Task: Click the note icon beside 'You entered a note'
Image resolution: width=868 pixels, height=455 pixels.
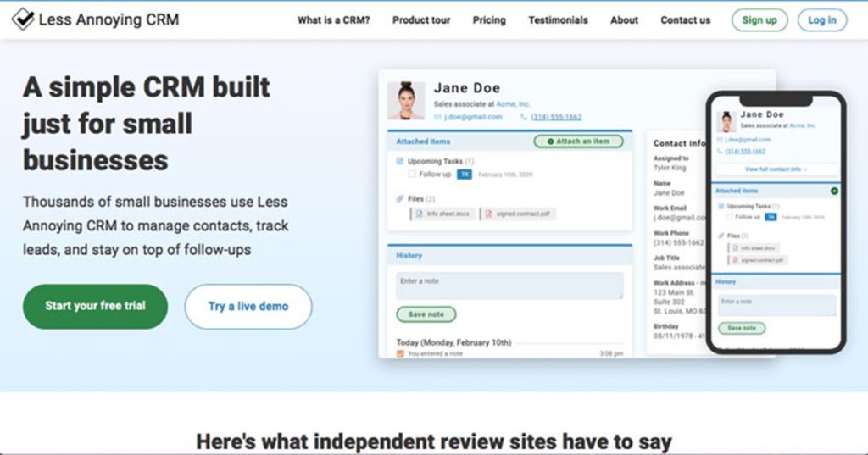Action: click(x=400, y=353)
